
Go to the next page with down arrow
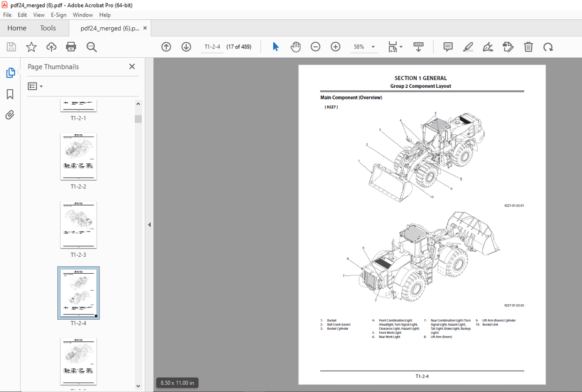point(186,46)
